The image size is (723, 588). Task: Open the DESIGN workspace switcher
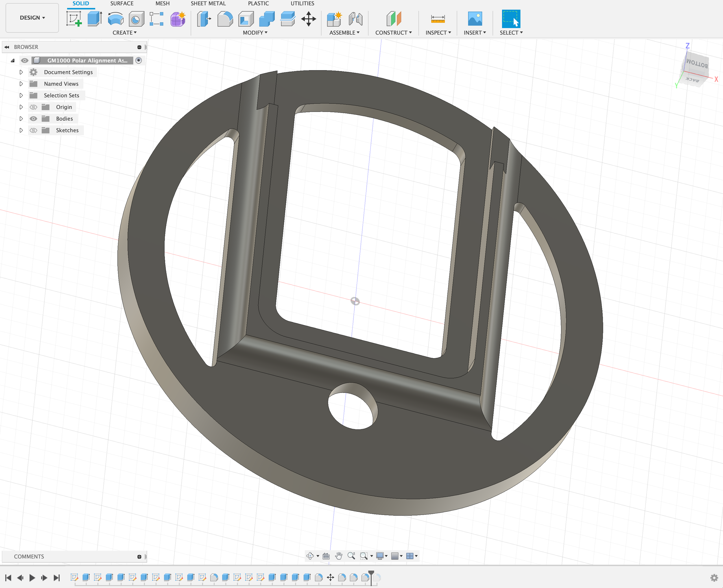32,18
